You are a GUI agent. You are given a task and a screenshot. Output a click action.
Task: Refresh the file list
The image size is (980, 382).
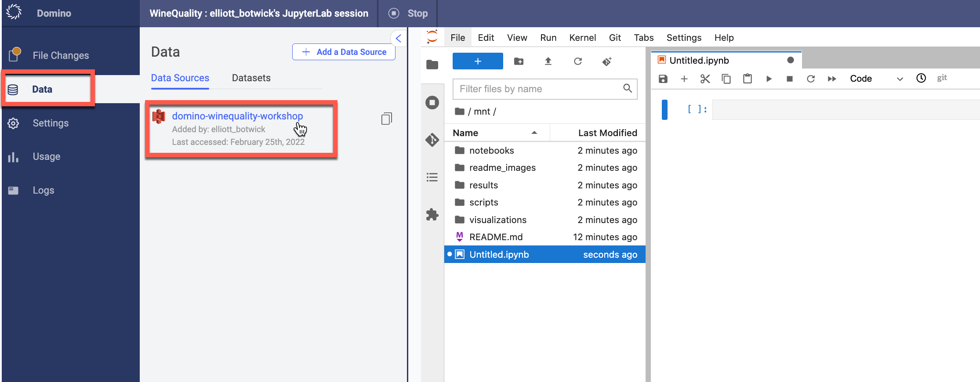coord(578,61)
